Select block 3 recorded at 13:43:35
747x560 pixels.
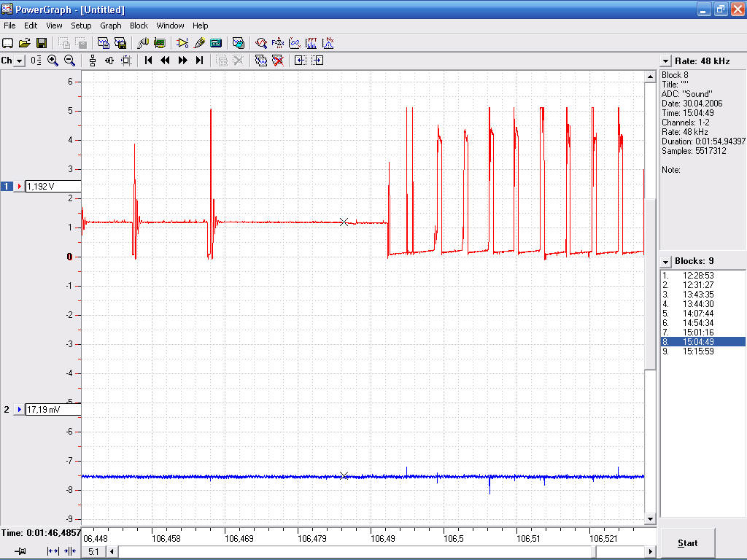pyautogui.click(x=703, y=295)
